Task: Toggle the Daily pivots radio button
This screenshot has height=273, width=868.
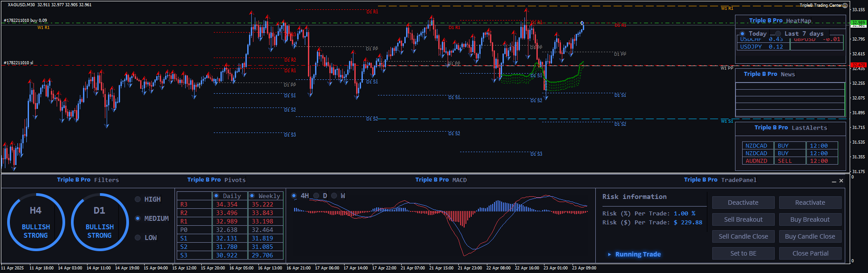Action: point(216,196)
